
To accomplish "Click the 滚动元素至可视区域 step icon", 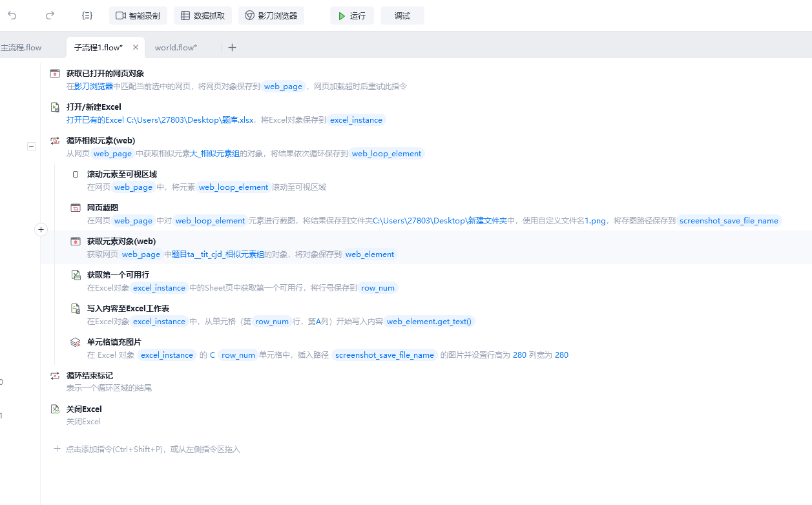I will pyautogui.click(x=76, y=174).
